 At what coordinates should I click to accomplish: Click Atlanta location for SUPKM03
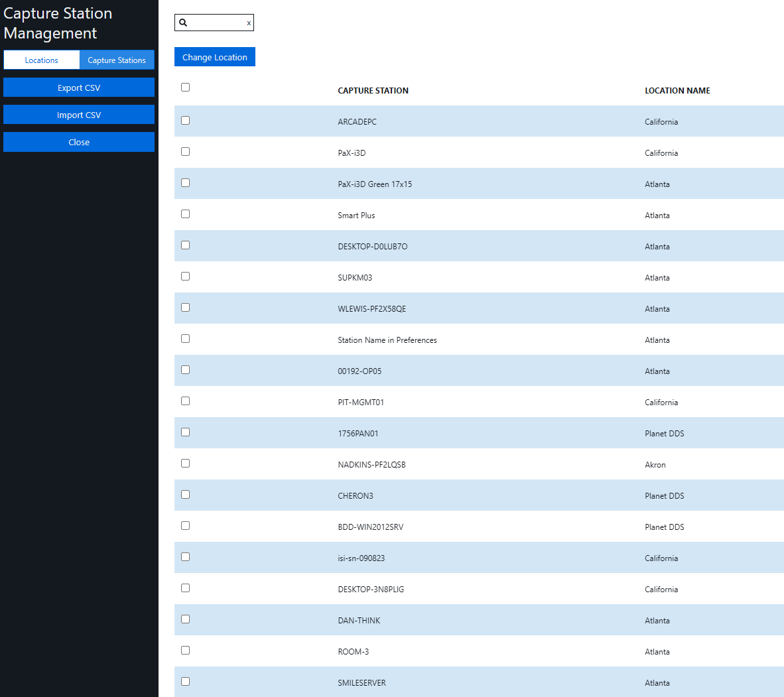pyautogui.click(x=657, y=277)
